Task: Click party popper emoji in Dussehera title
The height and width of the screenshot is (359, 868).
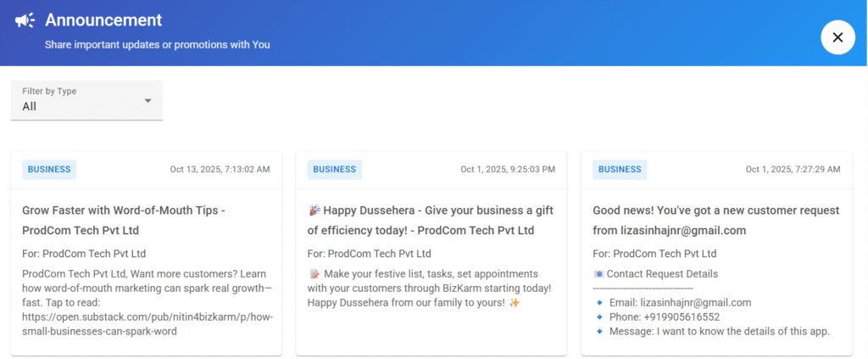Action: click(x=314, y=210)
